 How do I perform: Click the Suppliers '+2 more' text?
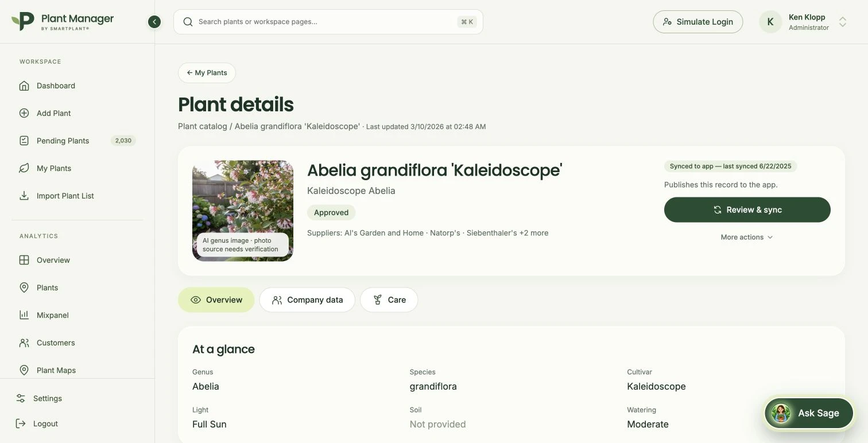[x=534, y=233]
